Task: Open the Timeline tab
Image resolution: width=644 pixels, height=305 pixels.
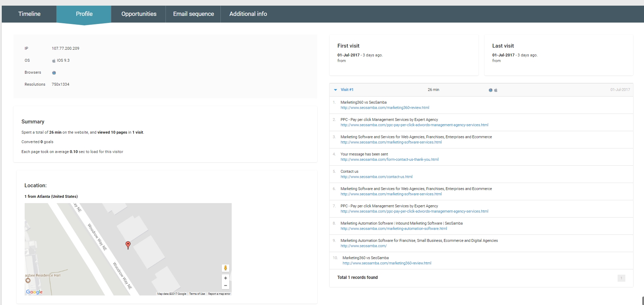Action: tap(29, 14)
